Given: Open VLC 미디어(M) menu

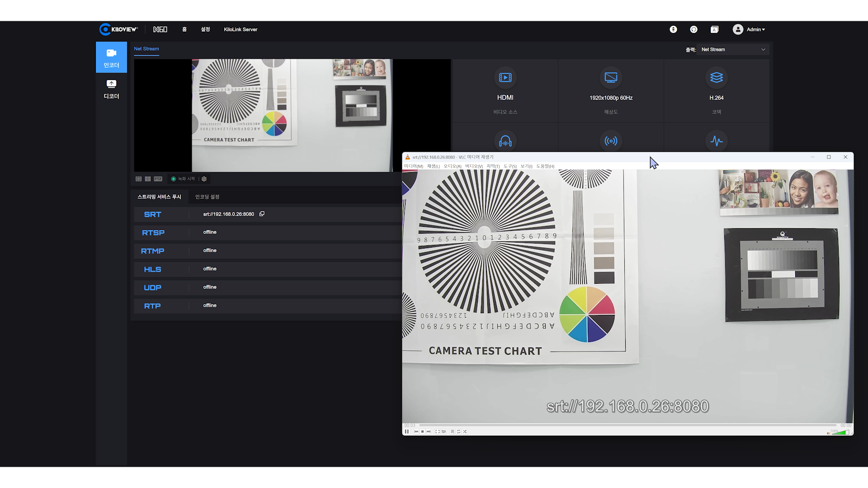Looking at the screenshot, I should [x=413, y=166].
